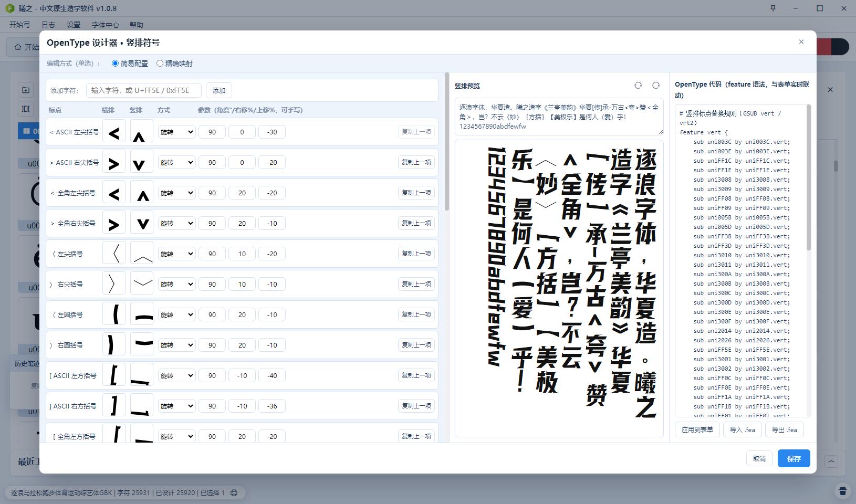Screen dimensions: 856x504
Task: Click the 应用到表单 button
Action: (697, 429)
